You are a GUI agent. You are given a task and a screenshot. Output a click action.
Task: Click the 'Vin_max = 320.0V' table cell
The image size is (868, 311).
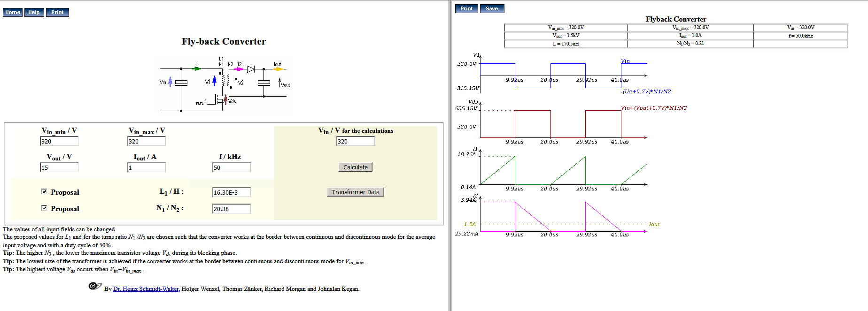(690, 28)
